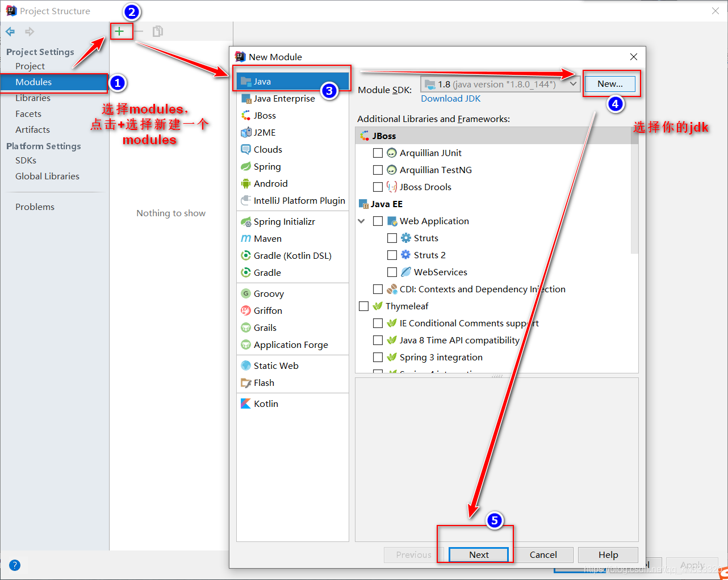The width and height of the screenshot is (728, 580).
Task: Click the remove (minus) toolbar icon
Action: [x=139, y=31]
